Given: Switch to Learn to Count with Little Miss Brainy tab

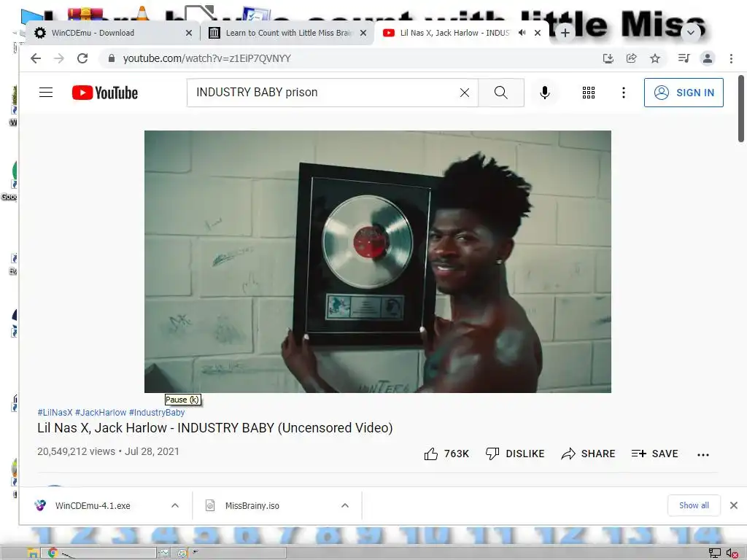Looking at the screenshot, I should click(288, 33).
